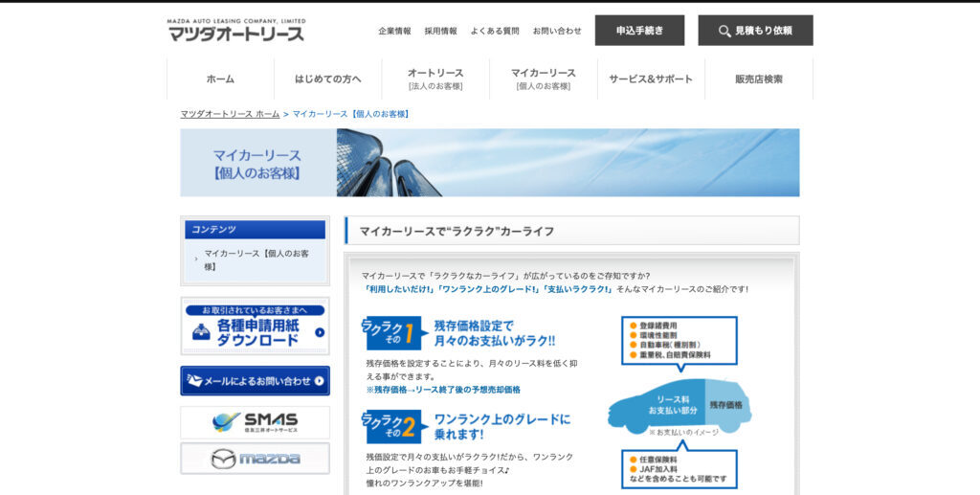
Task: Click the マツダオートリース logo
Action: tap(235, 30)
